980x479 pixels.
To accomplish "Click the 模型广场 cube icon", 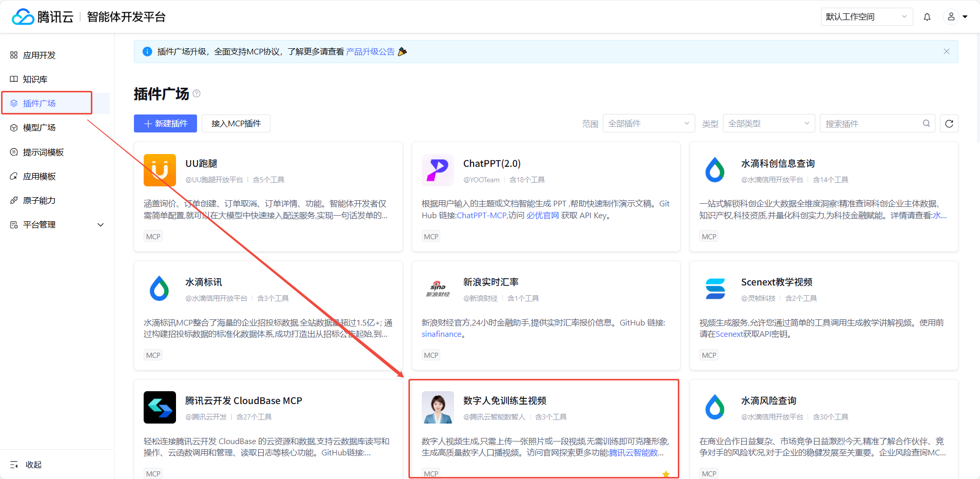I will 14,127.
